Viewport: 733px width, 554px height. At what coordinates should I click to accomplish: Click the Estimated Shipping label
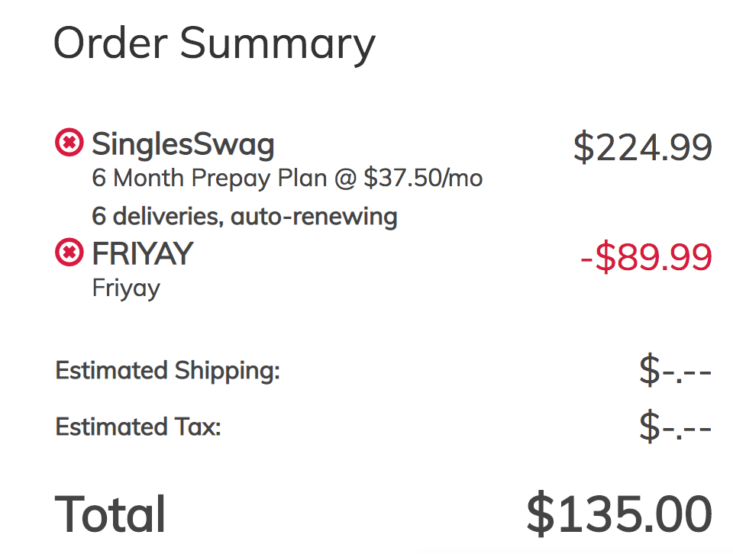167,371
